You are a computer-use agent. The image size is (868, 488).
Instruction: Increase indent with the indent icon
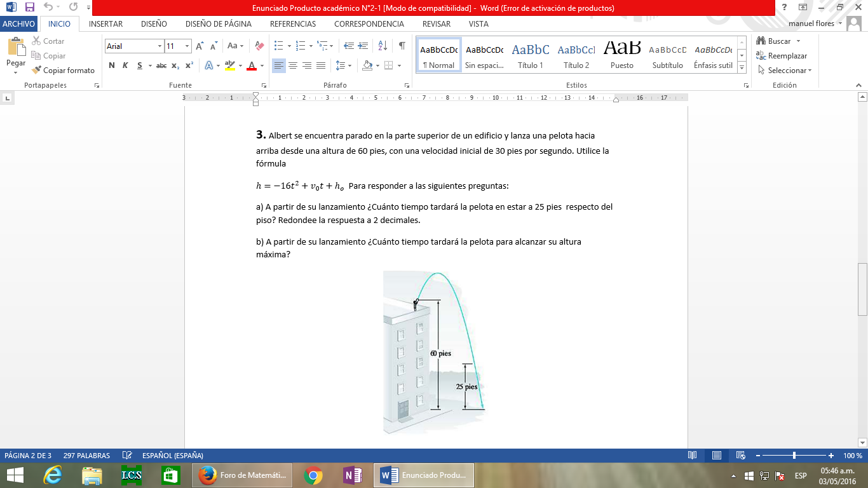click(363, 46)
